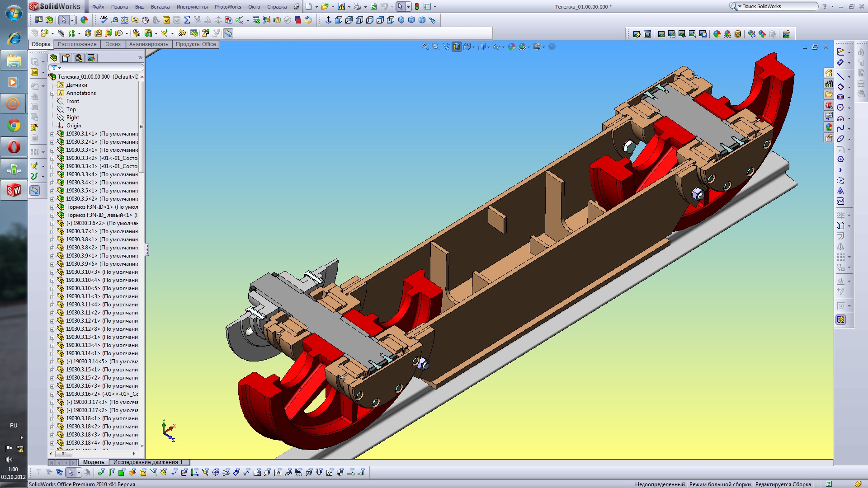
Task: Open the view orientation dropdown arrow
Action: pyautogui.click(x=473, y=47)
